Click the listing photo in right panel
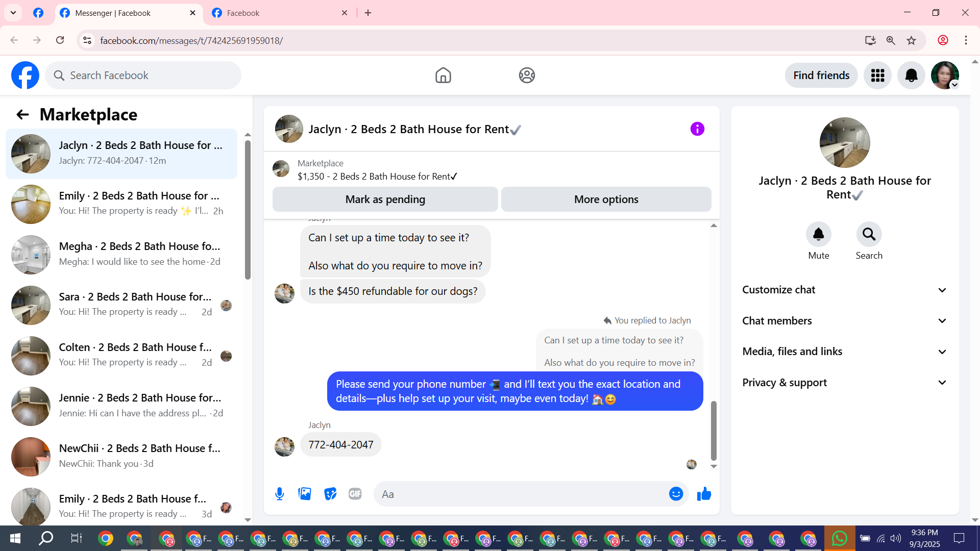Viewport: 980px width, 551px height. pos(845,143)
